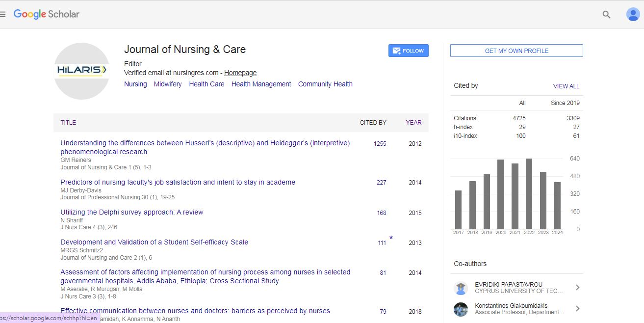Click the 2022 citations bar

(529, 194)
